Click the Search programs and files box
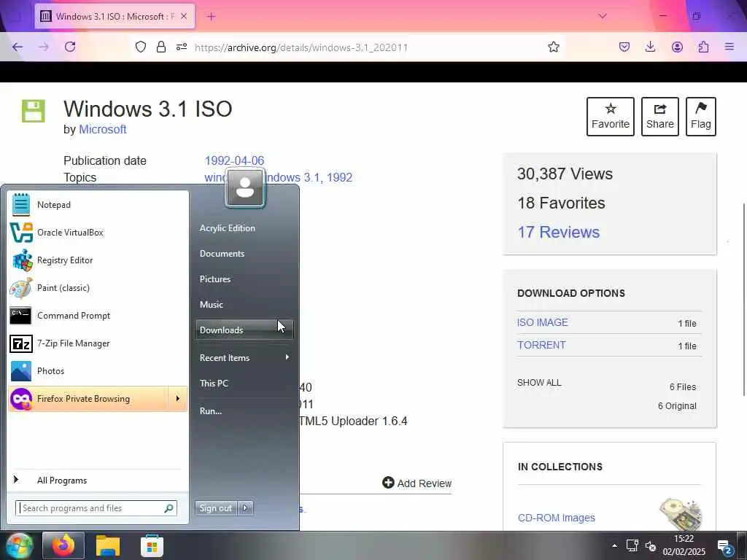 pos(90,508)
